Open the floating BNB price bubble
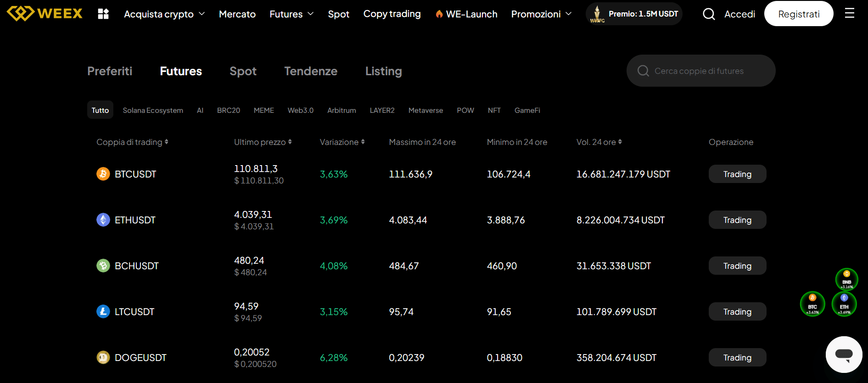 846,279
